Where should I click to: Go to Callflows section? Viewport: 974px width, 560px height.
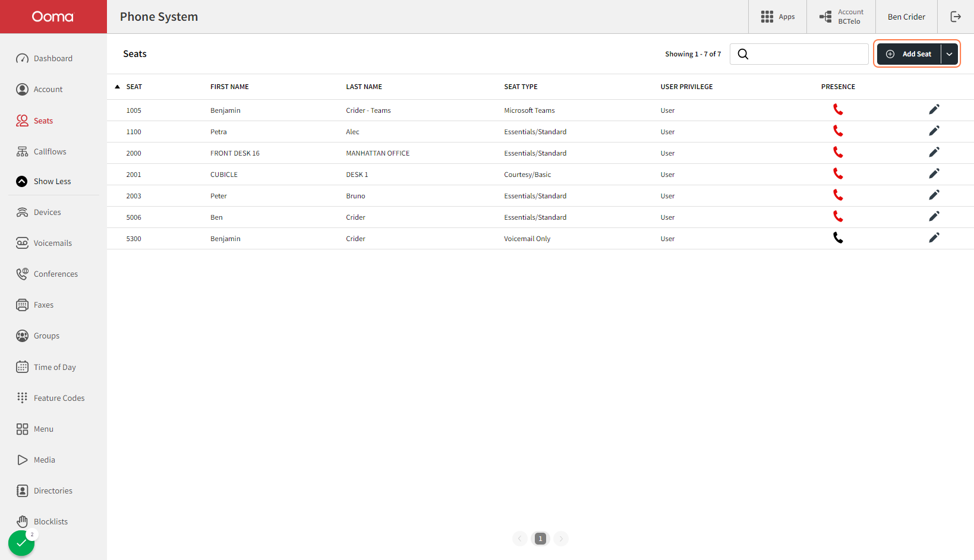(x=41, y=151)
